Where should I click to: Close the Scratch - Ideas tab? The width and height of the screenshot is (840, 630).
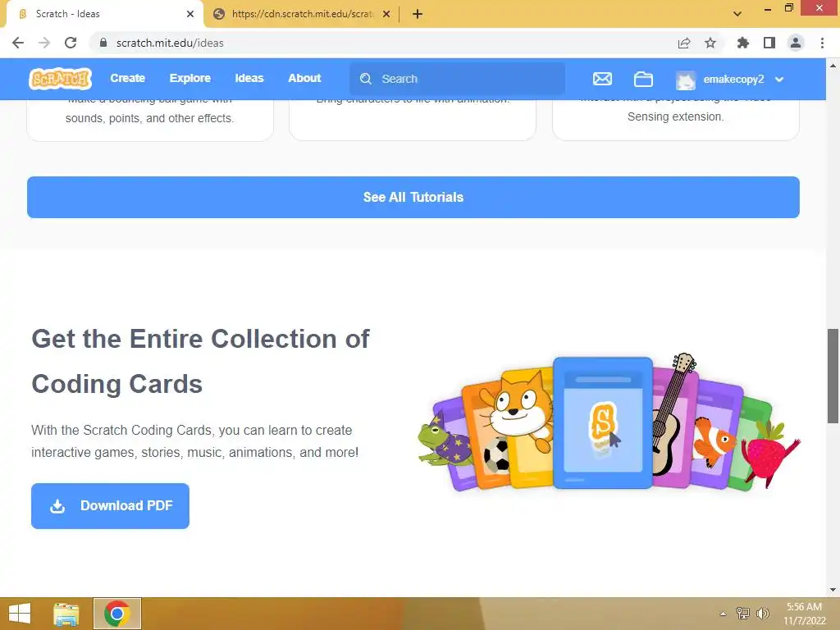(x=190, y=14)
